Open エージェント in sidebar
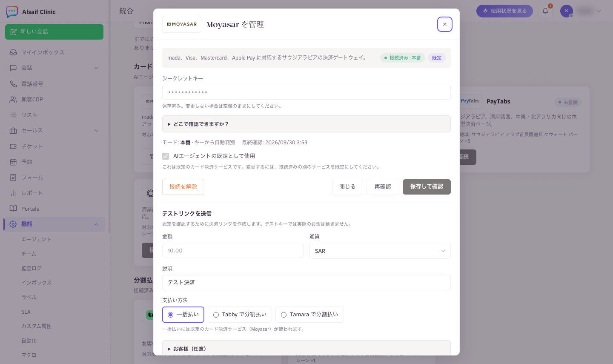This screenshot has height=364, width=613. click(36, 239)
